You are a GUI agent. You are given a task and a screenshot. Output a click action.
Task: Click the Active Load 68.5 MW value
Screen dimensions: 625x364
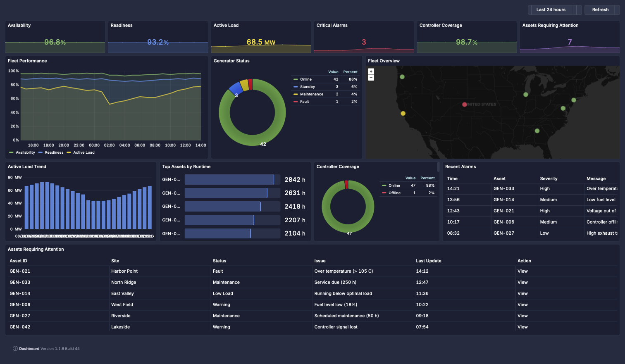pyautogui.click(x=261, y=42)
